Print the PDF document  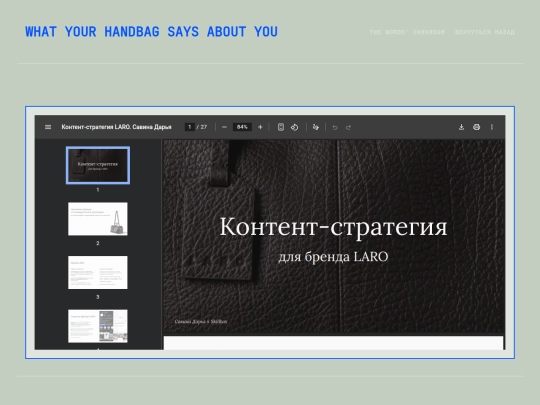point(476,127)
